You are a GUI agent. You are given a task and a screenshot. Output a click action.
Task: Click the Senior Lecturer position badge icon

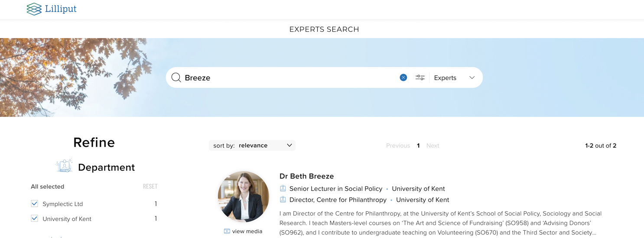(x=283, y=189)
